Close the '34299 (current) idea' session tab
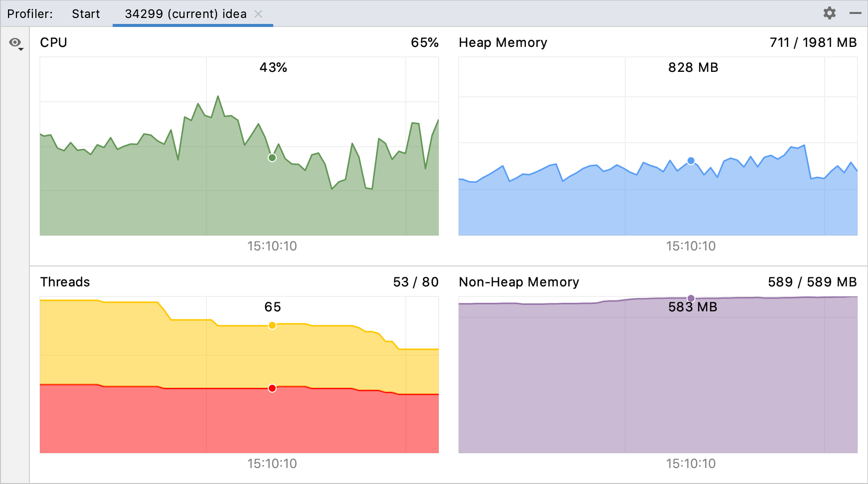 click(x=258, y=14)
